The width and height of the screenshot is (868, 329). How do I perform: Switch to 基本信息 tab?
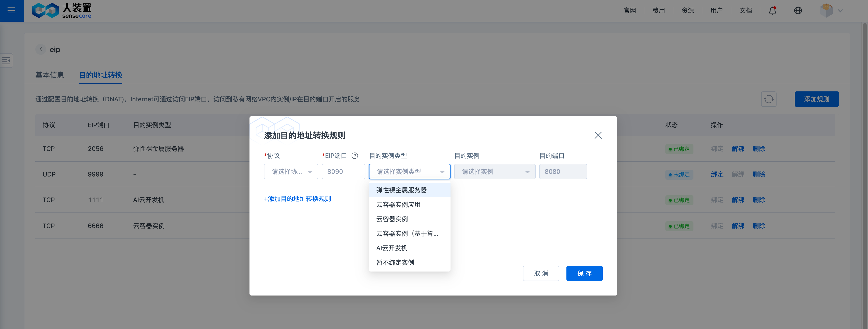[x=50, y=75]
